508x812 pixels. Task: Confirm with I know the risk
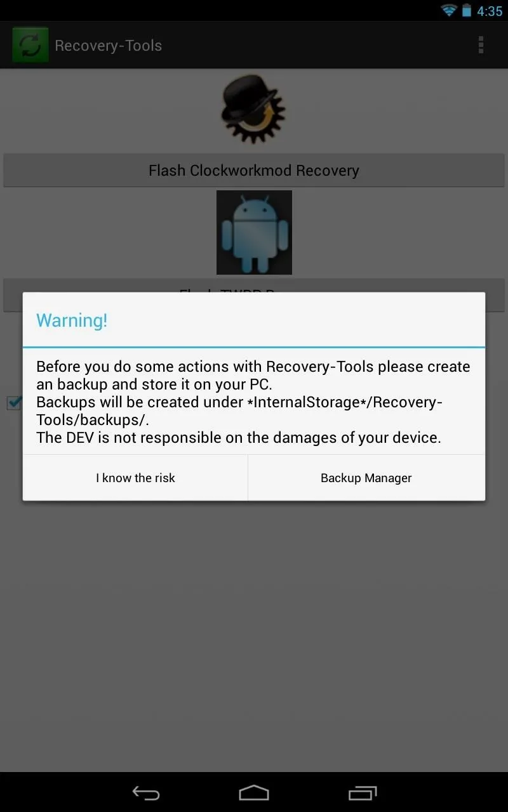point(135,478)
